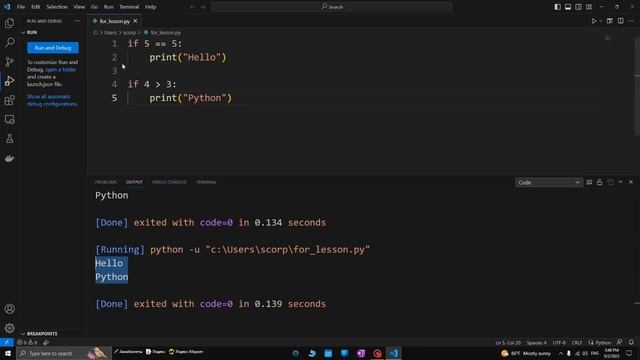Screen dimensions: 640x360
Task: Close the for_lesson.py tab
Action: [136, 21]
